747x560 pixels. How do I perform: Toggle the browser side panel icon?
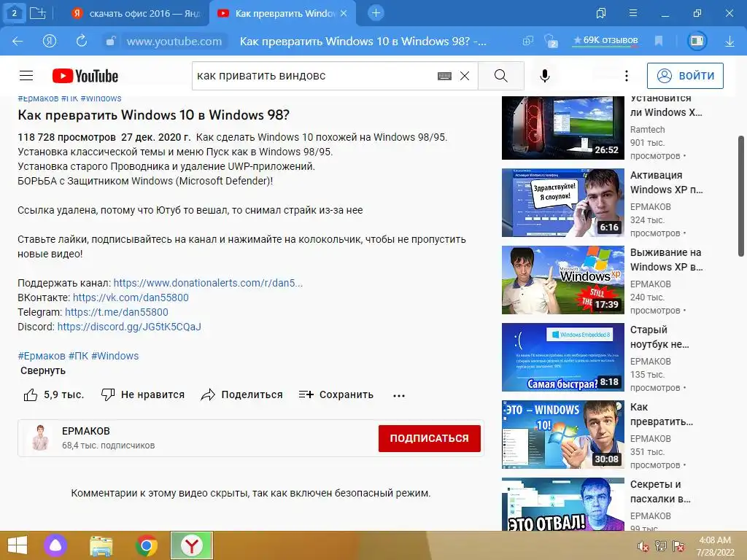click(697, 42)
